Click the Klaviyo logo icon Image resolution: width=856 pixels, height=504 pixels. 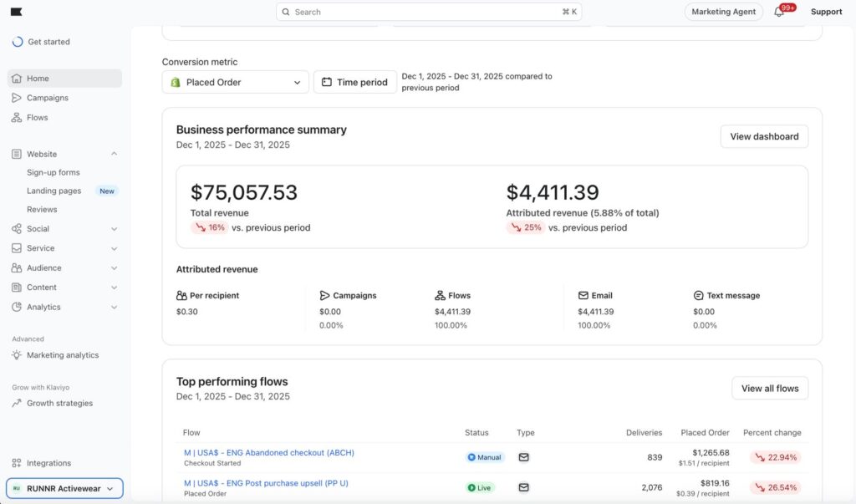tap(17, 12)
